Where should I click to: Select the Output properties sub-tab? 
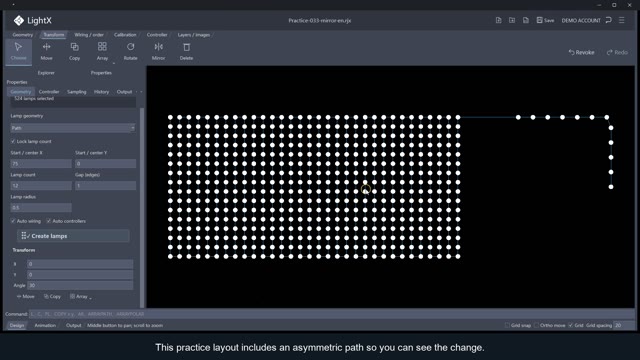[x=124, y=92]
